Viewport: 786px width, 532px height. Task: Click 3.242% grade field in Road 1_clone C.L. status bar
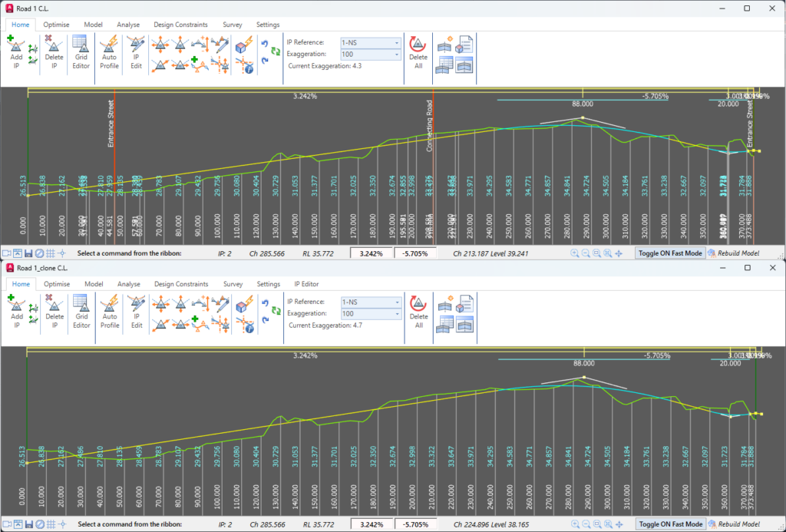pyautogui.click(x=372, y=524)
